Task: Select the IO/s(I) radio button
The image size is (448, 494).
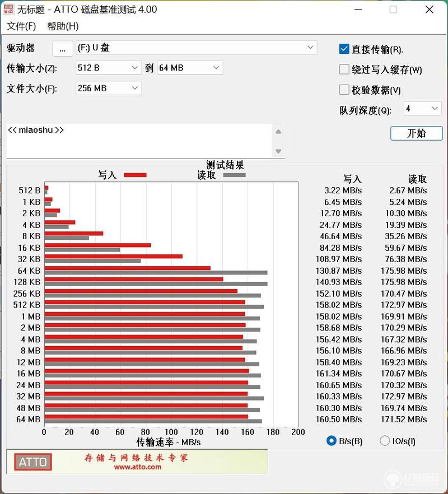Action: pyautogui.click(x=385, y=441)
